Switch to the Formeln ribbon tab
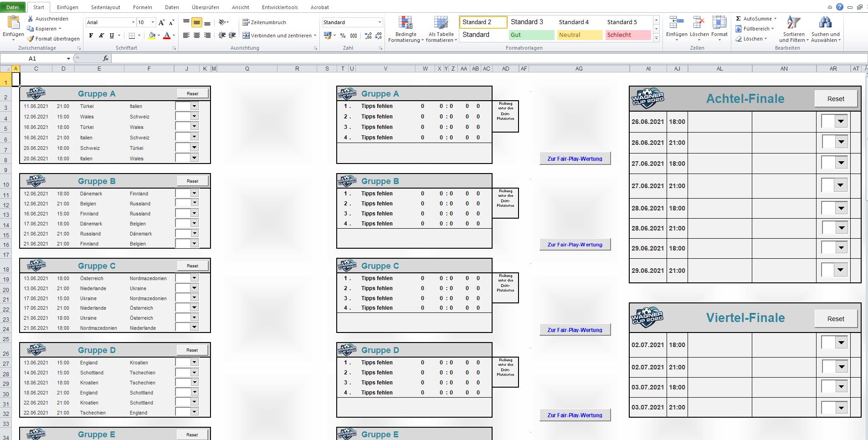Screen dimensions: 868x440 coord(142,7)
